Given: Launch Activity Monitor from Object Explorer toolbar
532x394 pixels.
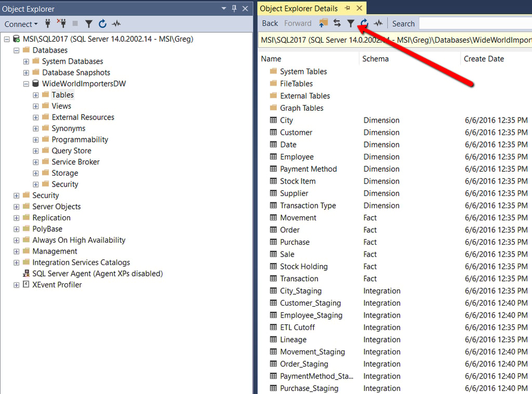Looking at the screenshot, I should [x=116, y=24].
